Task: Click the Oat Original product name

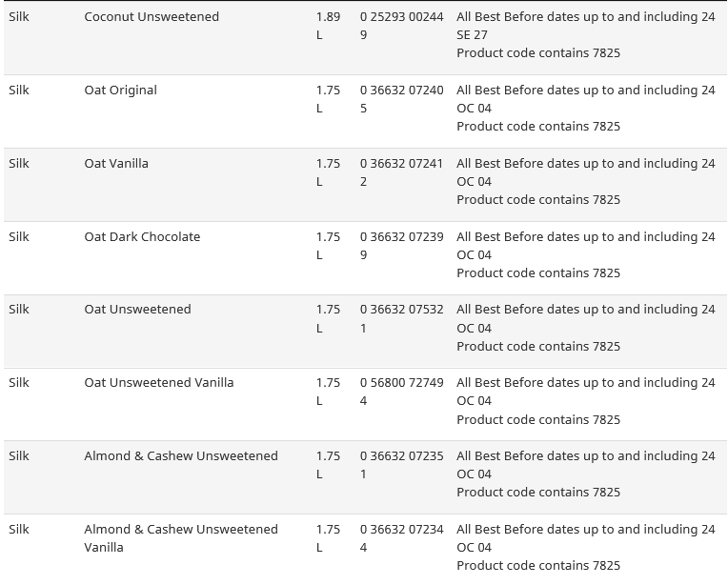Action: [121, 91]
